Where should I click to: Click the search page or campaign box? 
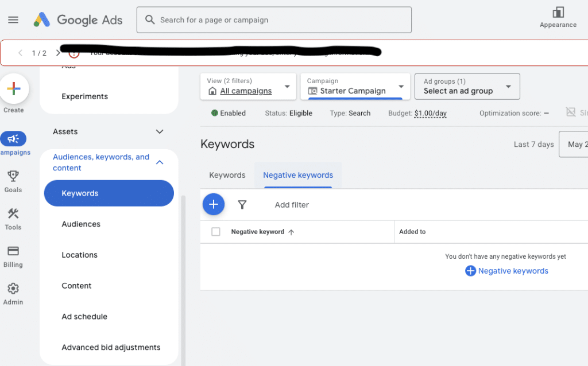point(274,20)
